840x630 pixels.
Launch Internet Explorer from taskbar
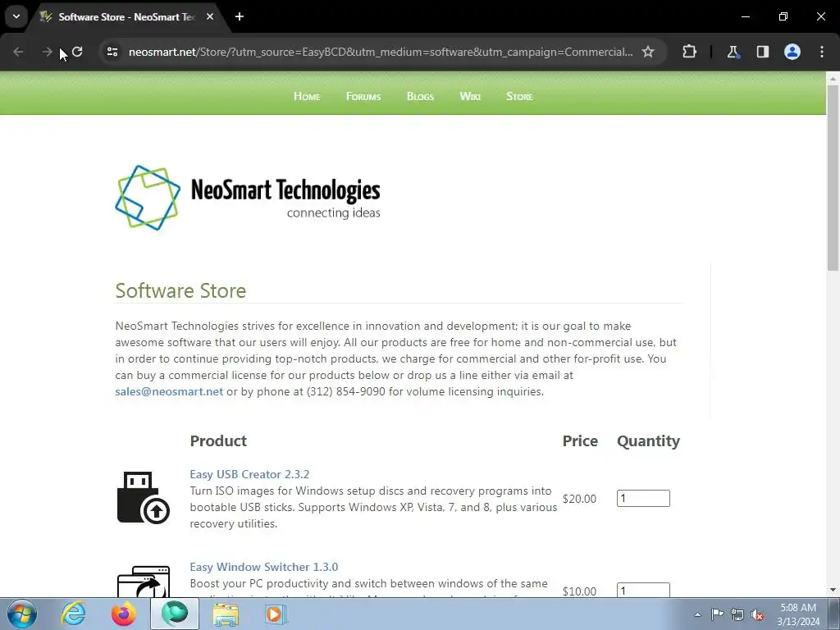(73, 614)
